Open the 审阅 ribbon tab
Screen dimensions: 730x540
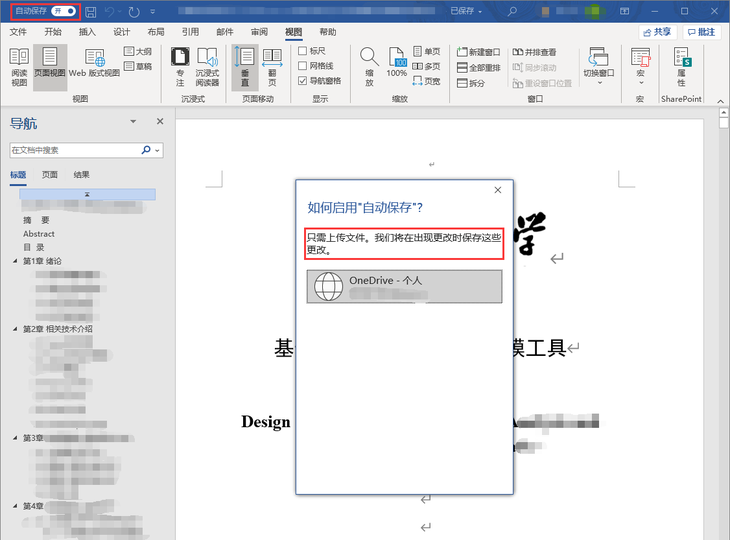coord(259,32)
